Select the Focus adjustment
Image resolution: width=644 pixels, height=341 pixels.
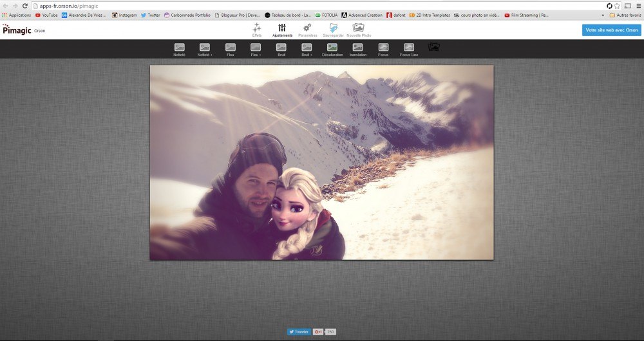pos(383,48)
